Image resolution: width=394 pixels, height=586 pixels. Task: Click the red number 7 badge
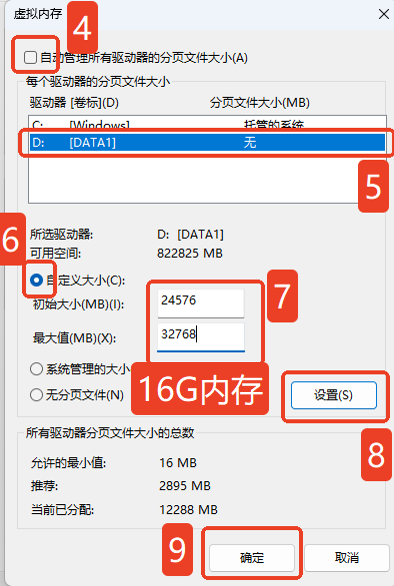coord(283,296)
